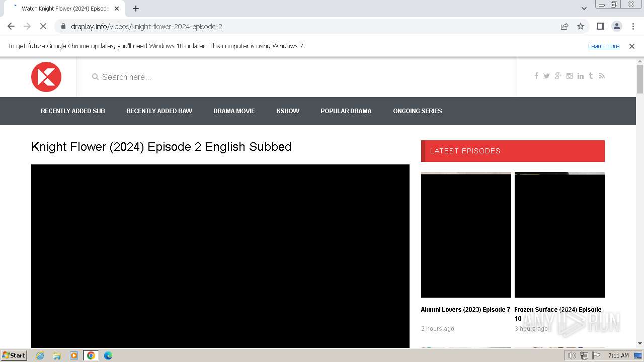
Task: Open the Frozen Surface episode thumbnail
Action: tap(559, 235)
